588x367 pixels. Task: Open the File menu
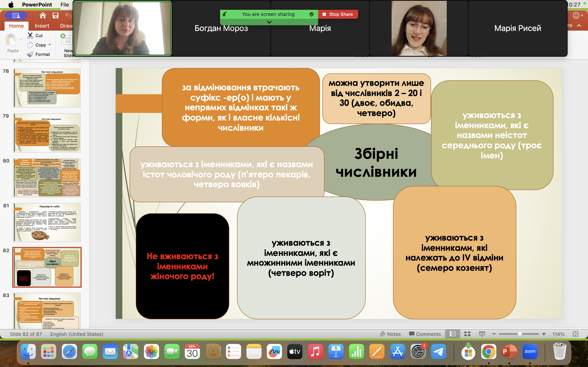coord(64,5)
